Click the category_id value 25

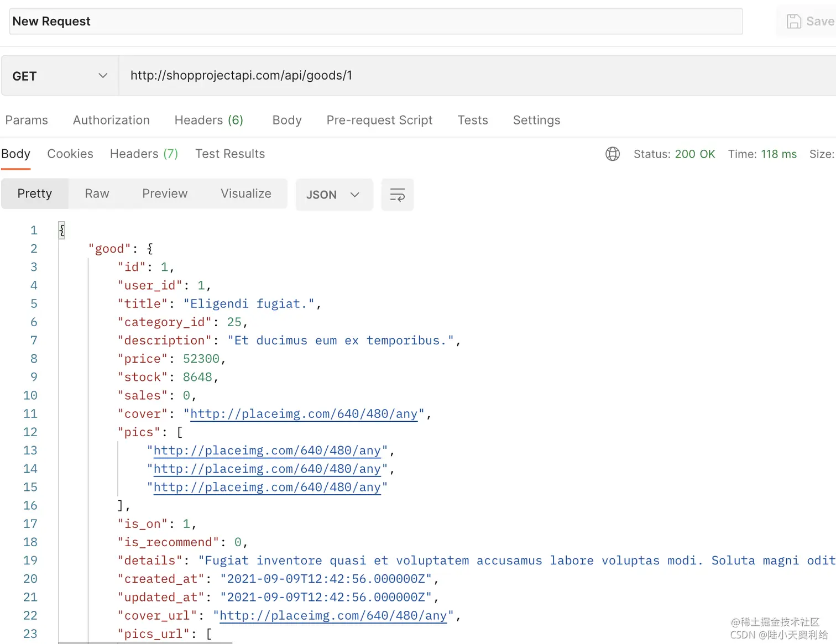coord(234,322)
